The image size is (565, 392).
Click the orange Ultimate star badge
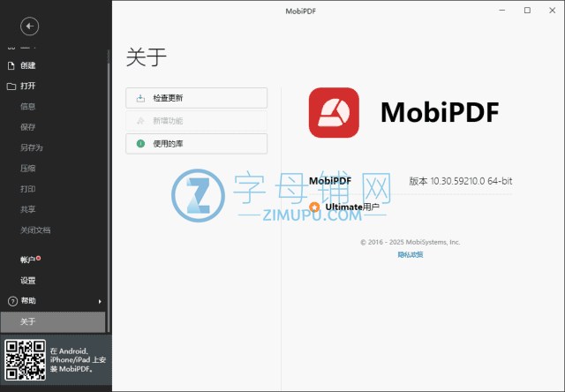314,207
